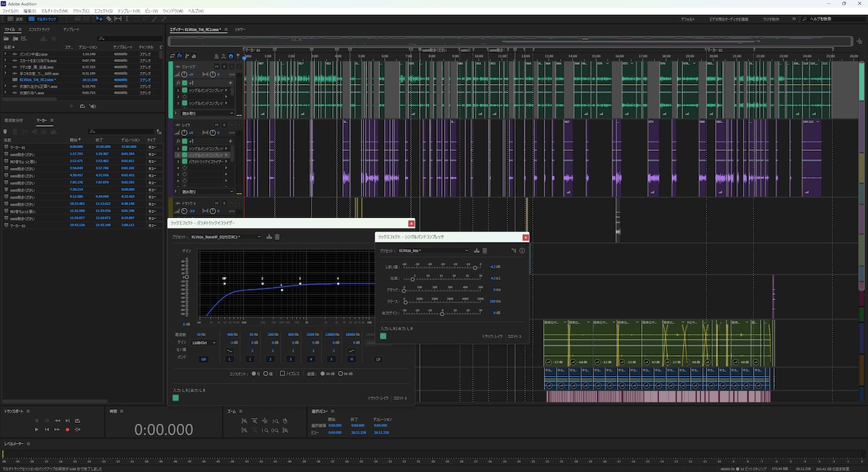Switch to the エフェクトラック panel tab
Image resolution: width=868 pixels, height=472 pixels.
[x=39, y=30]
